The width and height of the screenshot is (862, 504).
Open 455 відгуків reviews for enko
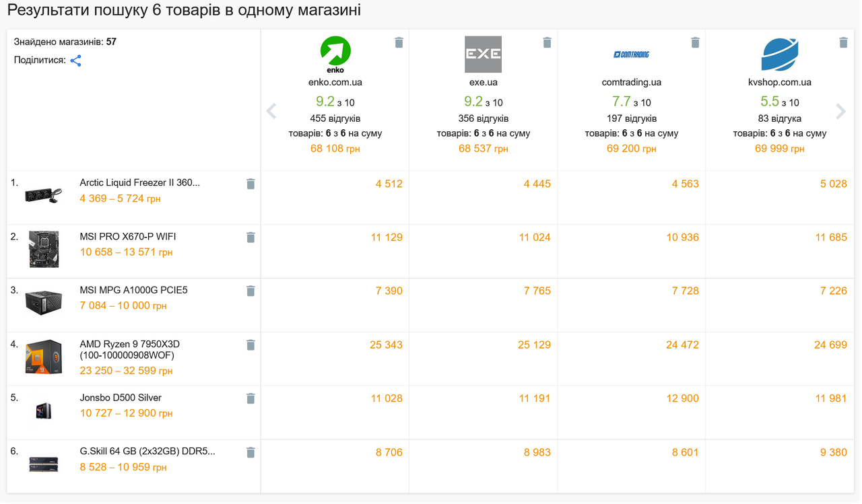click(335, 118)
